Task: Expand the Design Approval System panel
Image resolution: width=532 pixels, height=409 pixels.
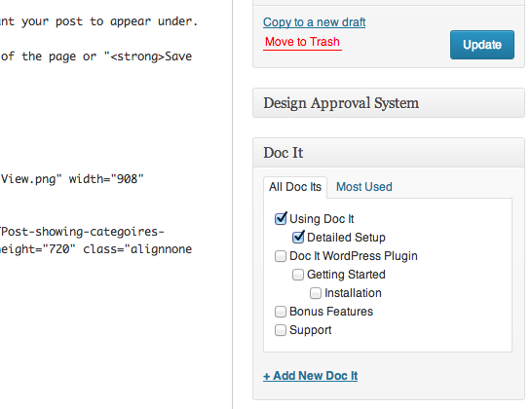Action: (x=389, y=103)
